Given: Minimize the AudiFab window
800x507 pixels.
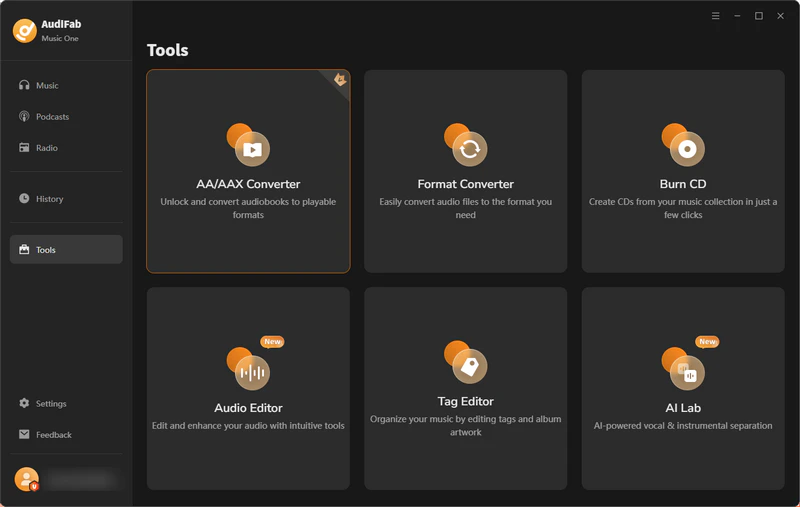Looking at the screenshot, I should 737,16.
